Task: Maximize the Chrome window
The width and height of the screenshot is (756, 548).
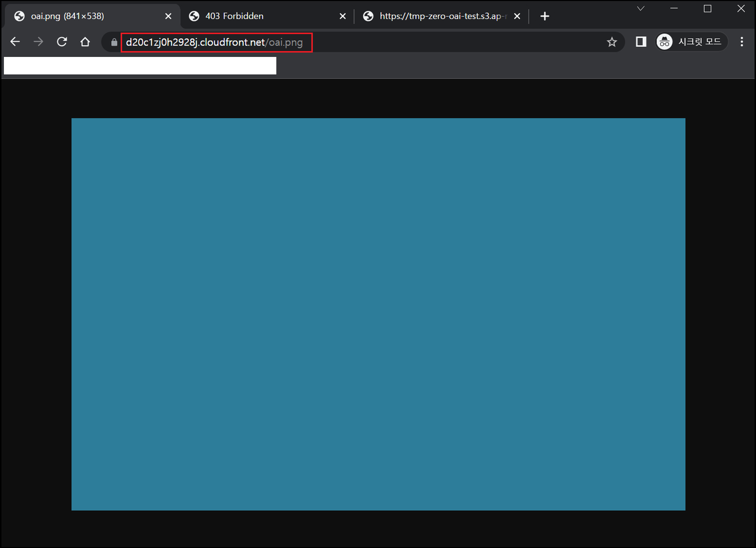Action: pyautogui.click(x=707, y=8)
